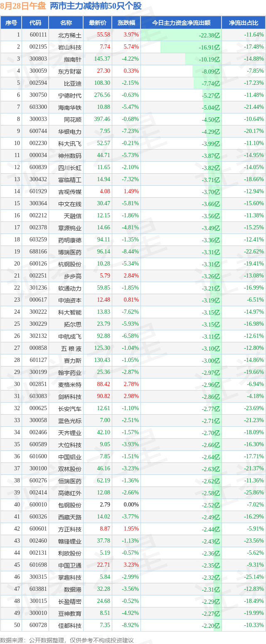Select stock name 赛力斯
The width and height of the screenshot is (266, 644).
pos(73,361)
